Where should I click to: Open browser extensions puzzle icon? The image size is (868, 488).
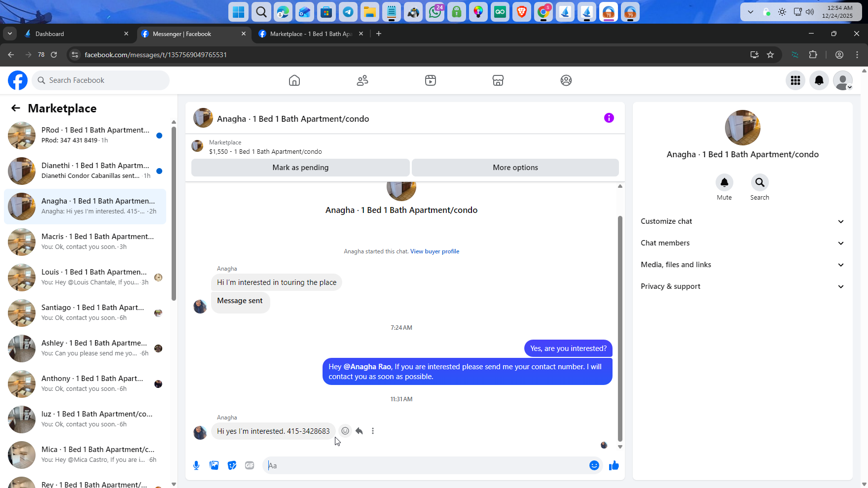pyautogui.click(x=813, y=55)
